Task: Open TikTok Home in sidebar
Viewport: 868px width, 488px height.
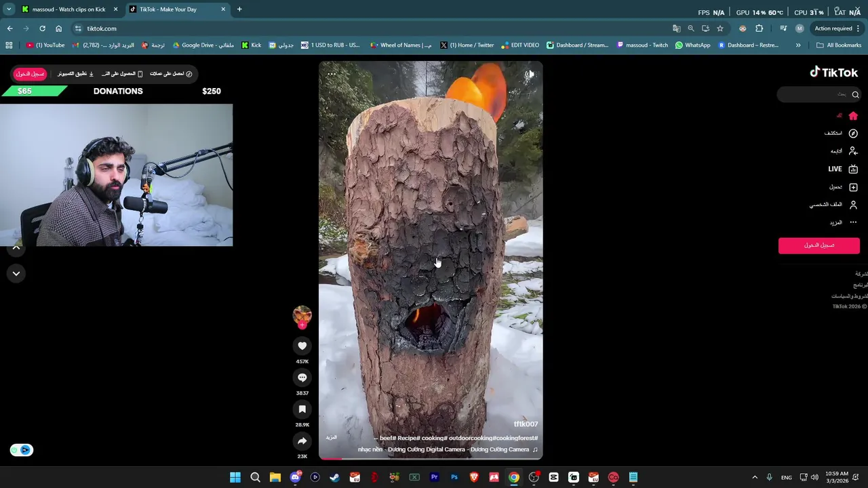Action: [853, 116]
